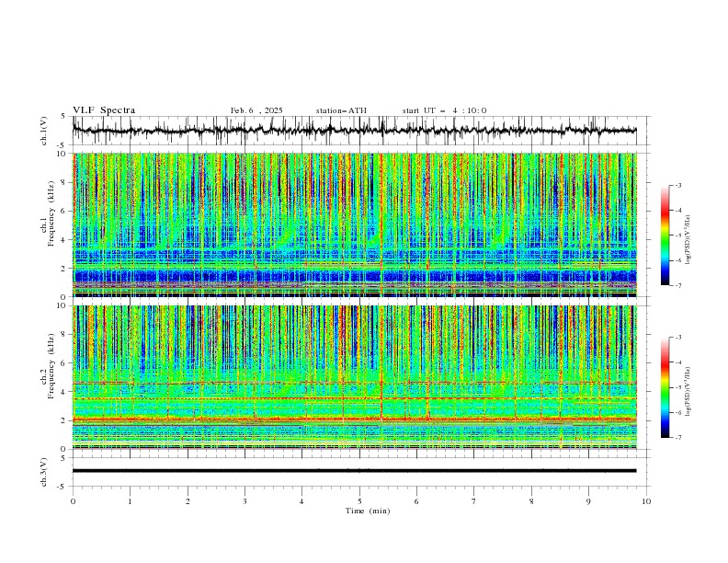Screen dimensions: 728x563
Task: Click the ch.2 Frequency (kHz) axis label
Action: coord(48,365)
